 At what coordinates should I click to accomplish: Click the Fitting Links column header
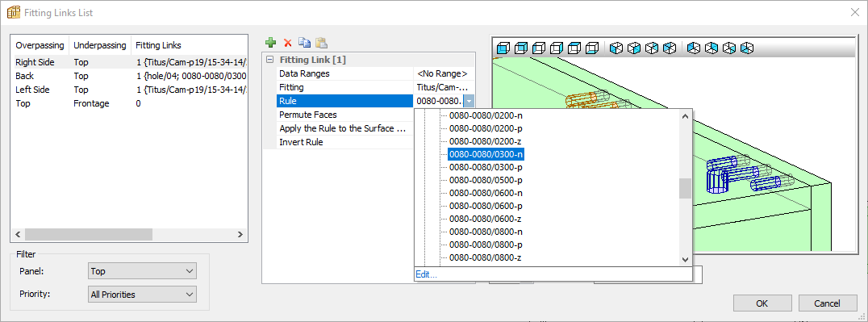tap(189, 45)
